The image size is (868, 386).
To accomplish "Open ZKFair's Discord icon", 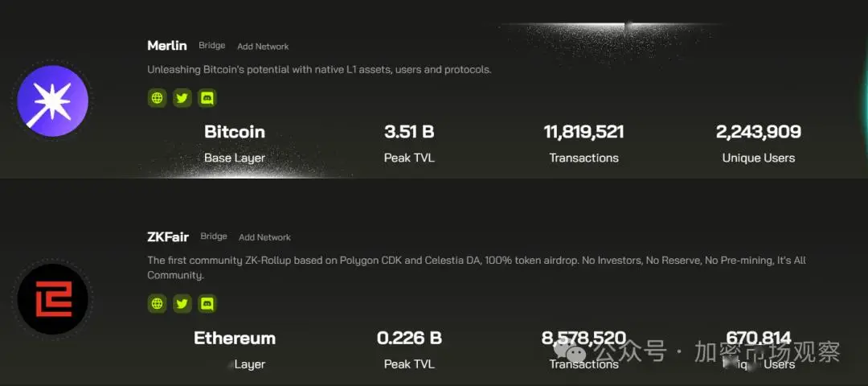I will [x=207, y=303].
